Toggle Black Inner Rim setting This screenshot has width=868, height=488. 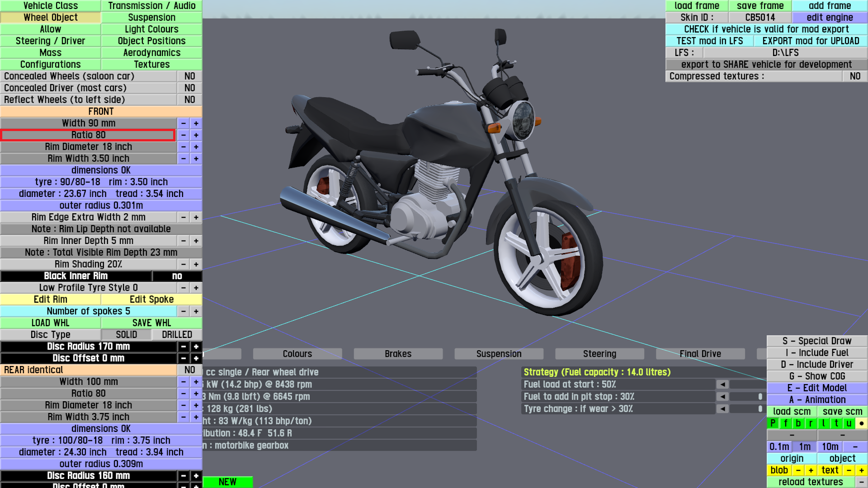177,276
